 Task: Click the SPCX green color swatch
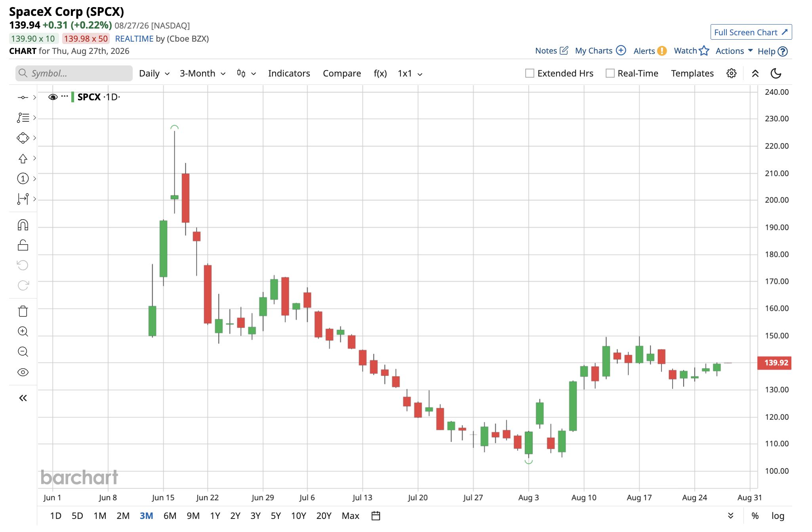[72, 97]
